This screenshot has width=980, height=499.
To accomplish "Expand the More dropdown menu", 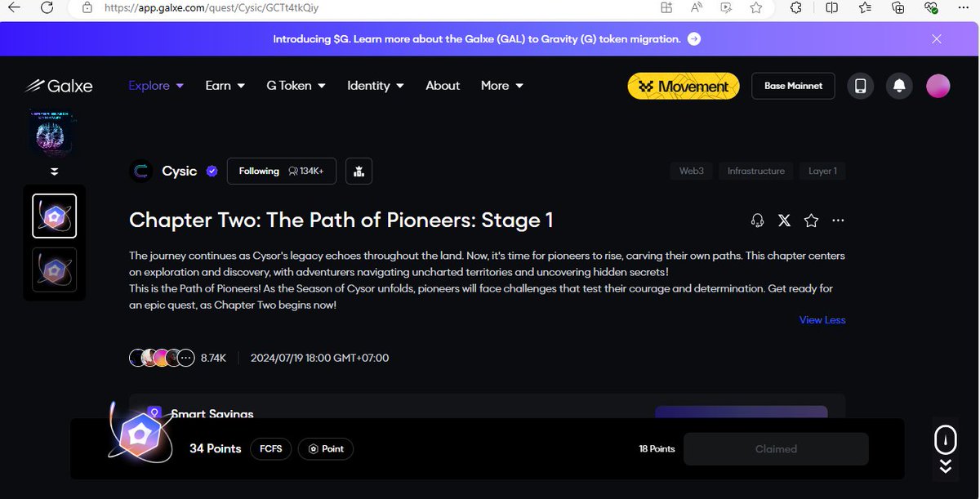I will [x=502, y=86].
